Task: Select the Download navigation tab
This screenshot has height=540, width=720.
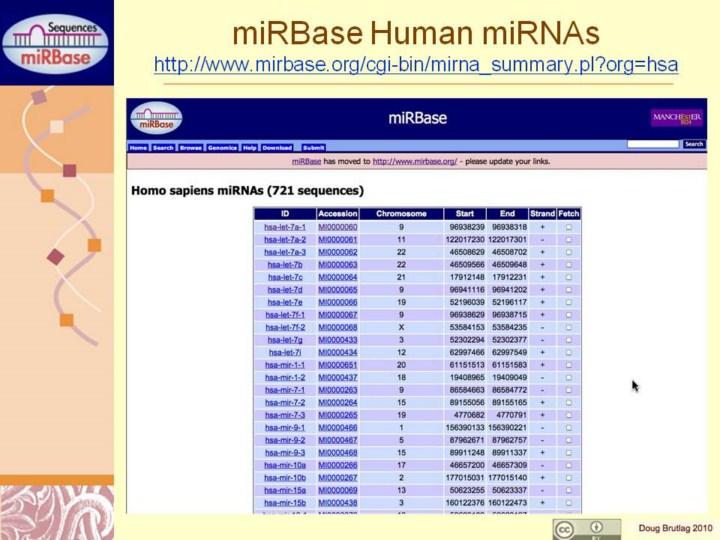Action: pos(277,147)
